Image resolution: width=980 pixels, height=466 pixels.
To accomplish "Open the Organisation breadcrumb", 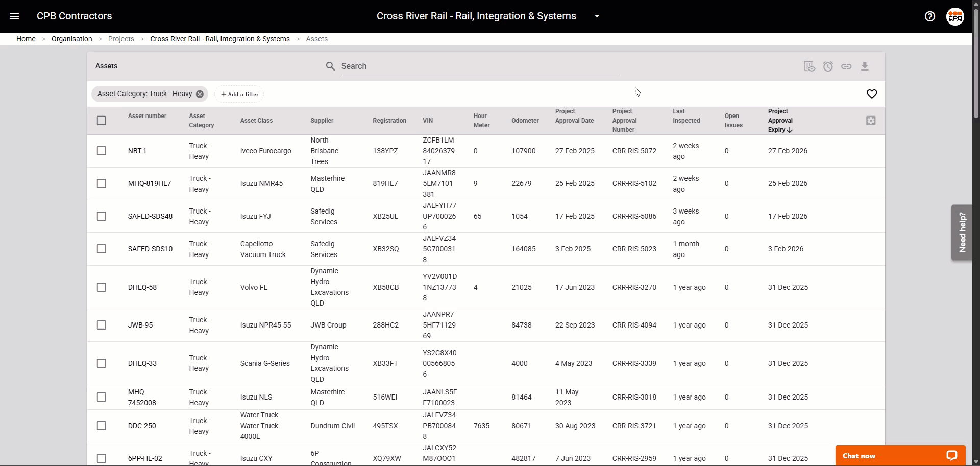I will (72, 39).
